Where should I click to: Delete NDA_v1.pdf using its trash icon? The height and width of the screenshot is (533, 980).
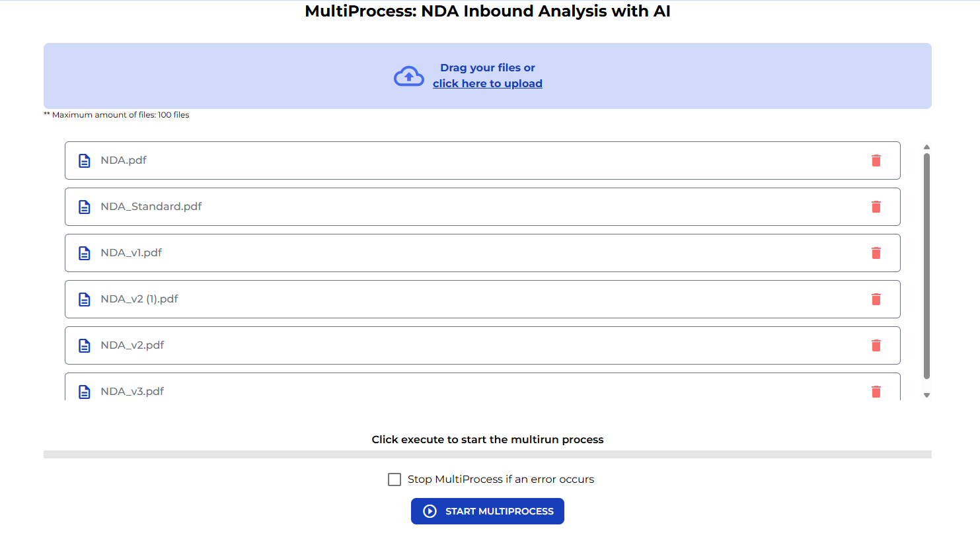876,253
